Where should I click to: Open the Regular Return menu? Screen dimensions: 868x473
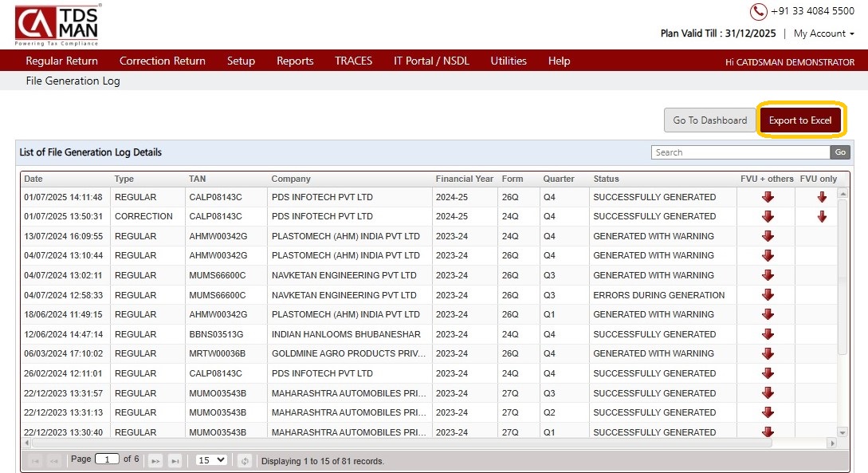pos(61,61)
